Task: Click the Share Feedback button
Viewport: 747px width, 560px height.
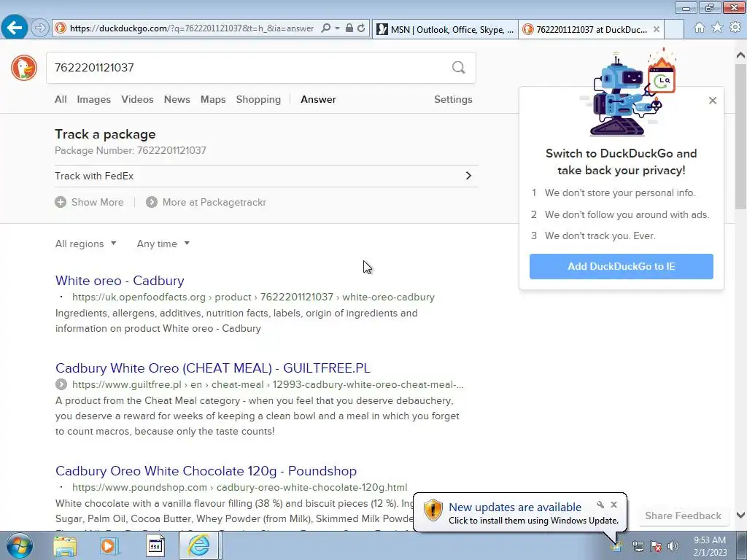Action: [x=683, y=516]
